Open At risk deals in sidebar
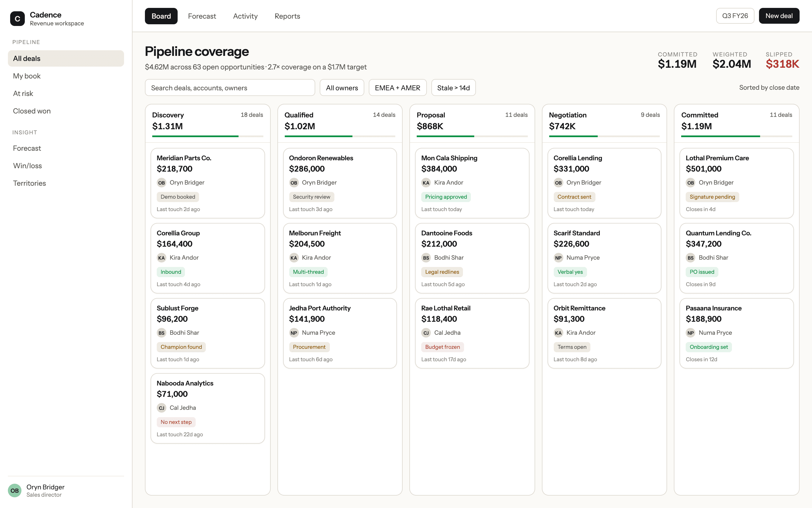812x508 pixels. tap(66, 93)
